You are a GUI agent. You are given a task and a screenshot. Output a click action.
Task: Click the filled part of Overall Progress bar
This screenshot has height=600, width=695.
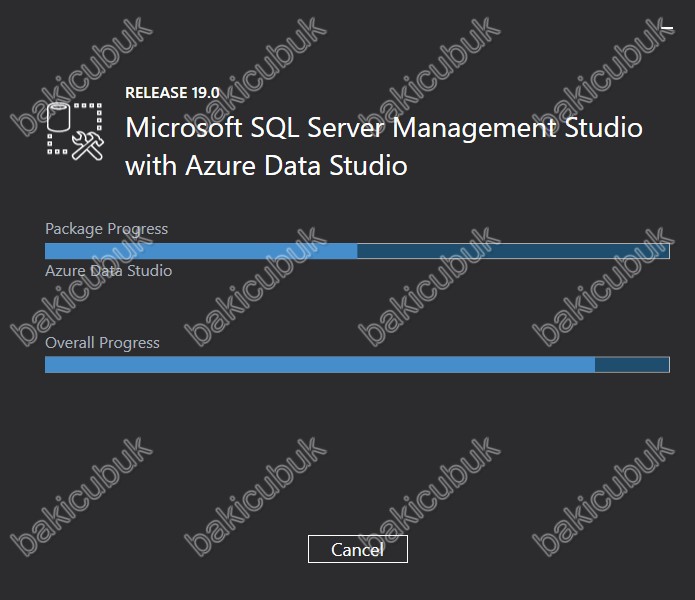tap(320, 365)
